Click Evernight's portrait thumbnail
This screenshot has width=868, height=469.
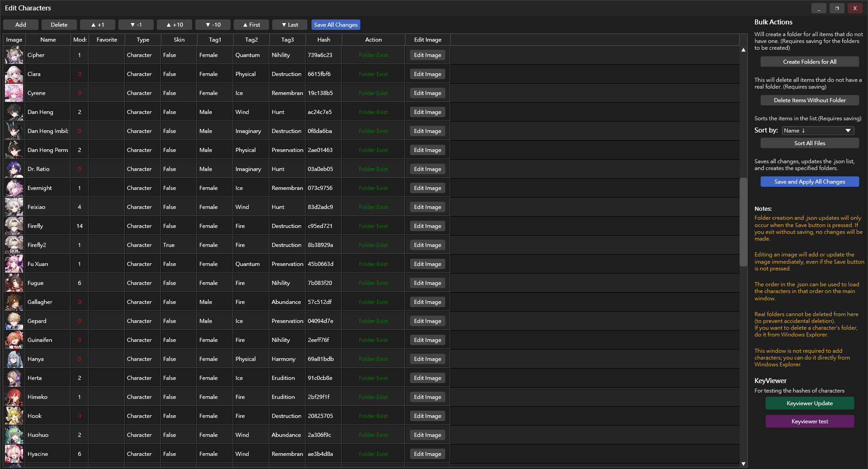point(14,188)
